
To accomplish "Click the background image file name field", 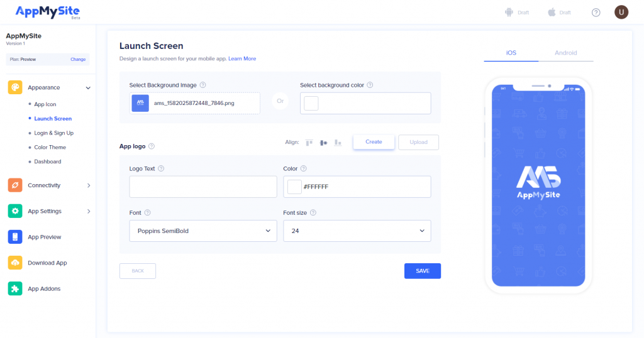I will (195, 103).
